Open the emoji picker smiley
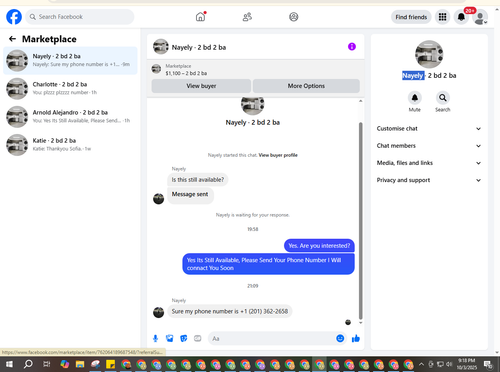The height and width of the screenshot is (372, 500). (340, 339)
